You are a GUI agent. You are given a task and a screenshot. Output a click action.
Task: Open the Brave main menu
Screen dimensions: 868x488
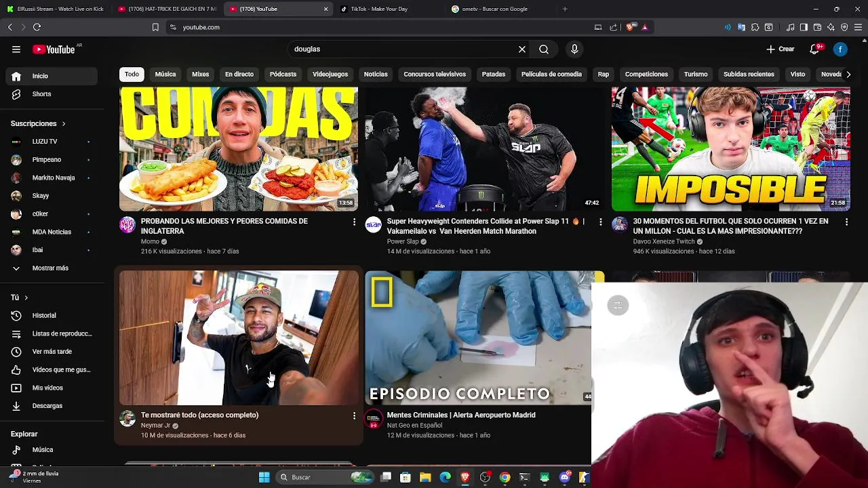(858, 27)
